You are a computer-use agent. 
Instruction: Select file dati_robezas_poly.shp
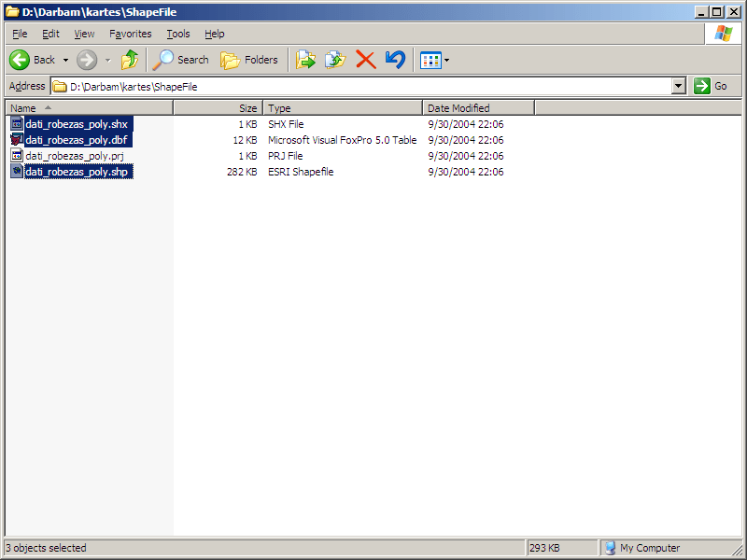pyautogui.click(x=77, y=172)
